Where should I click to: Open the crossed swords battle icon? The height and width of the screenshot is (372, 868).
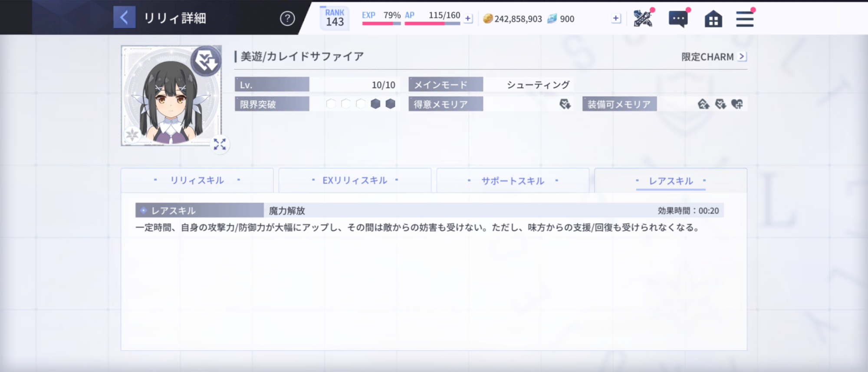(x=643, y=19)
